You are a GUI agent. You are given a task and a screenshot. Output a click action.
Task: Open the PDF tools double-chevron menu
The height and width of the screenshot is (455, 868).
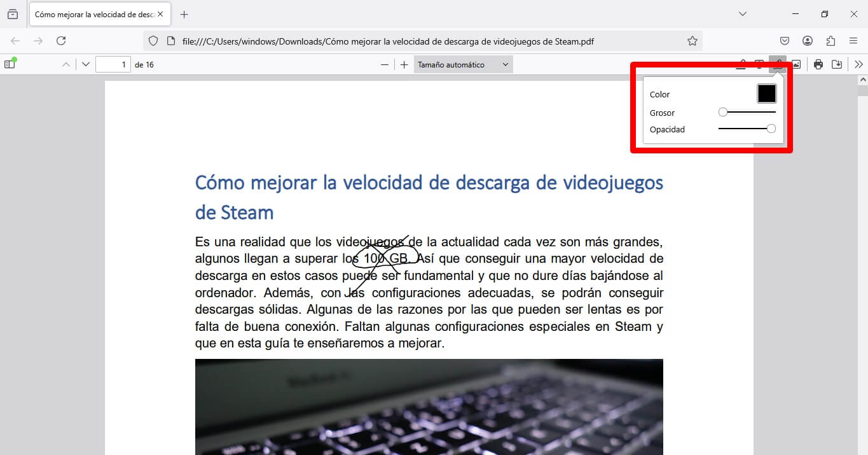(858, 64)
